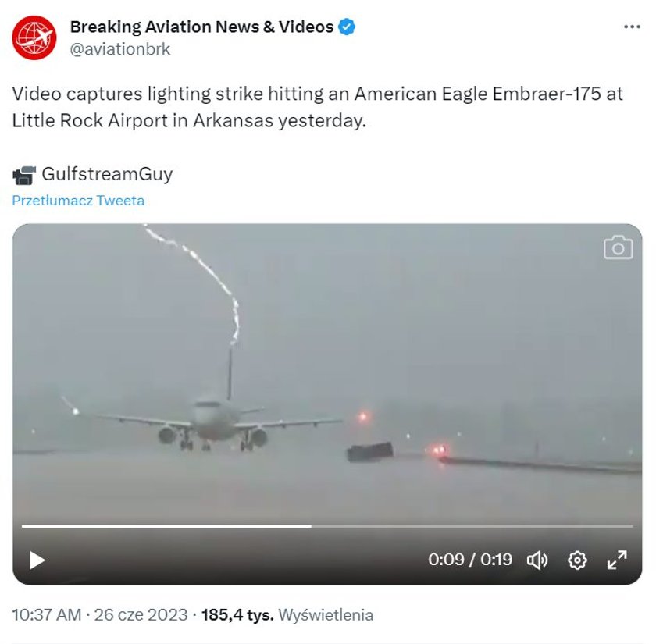Click Przetłumacz Tweeta translate link

(78, 201)
